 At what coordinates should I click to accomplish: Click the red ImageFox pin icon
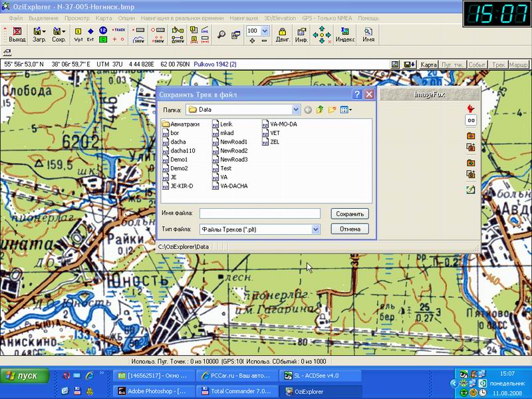pos(471,108)
